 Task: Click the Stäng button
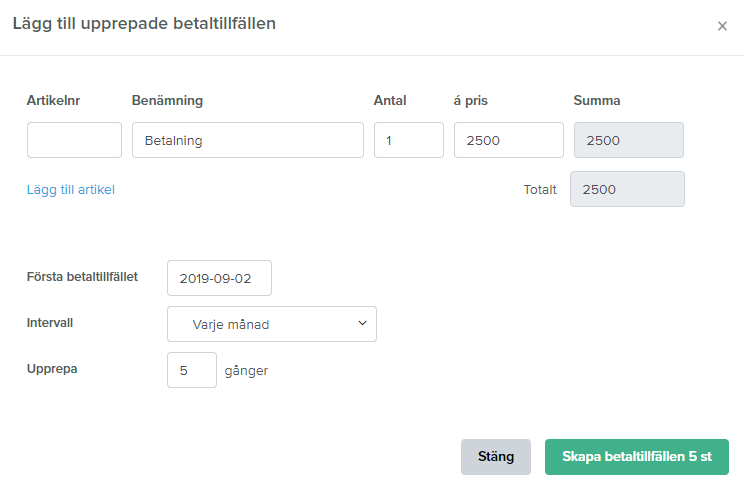(x=496, y=457)
